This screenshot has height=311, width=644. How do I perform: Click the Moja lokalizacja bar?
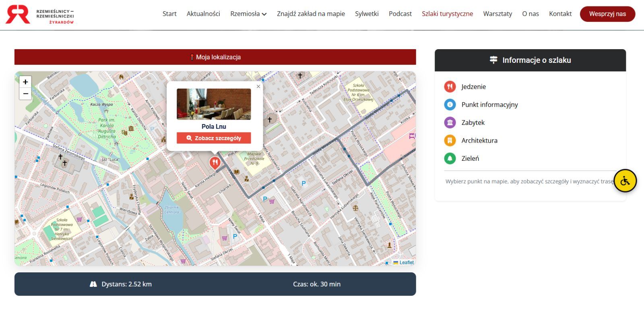tap(215, 57)
